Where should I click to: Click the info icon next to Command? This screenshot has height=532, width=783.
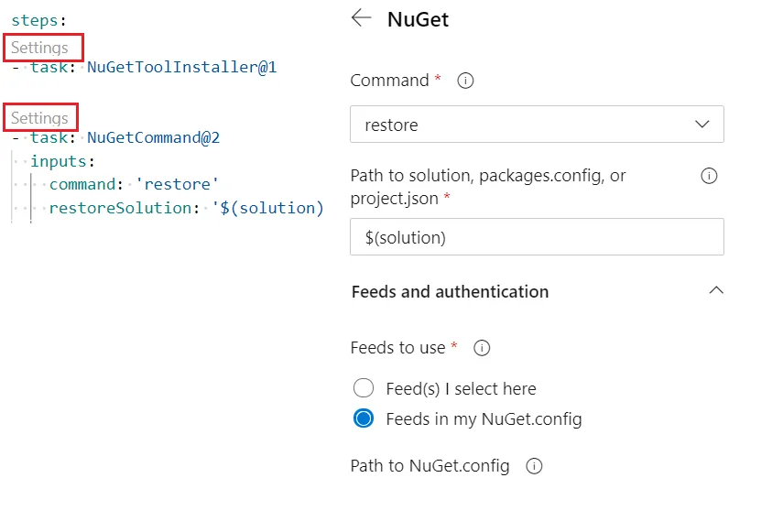(465, 81)
